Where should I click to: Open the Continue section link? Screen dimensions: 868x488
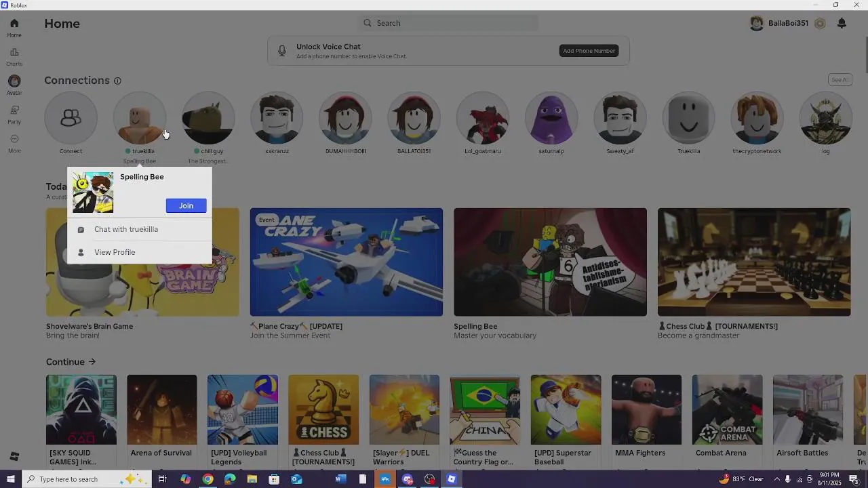tap(71, 362)
